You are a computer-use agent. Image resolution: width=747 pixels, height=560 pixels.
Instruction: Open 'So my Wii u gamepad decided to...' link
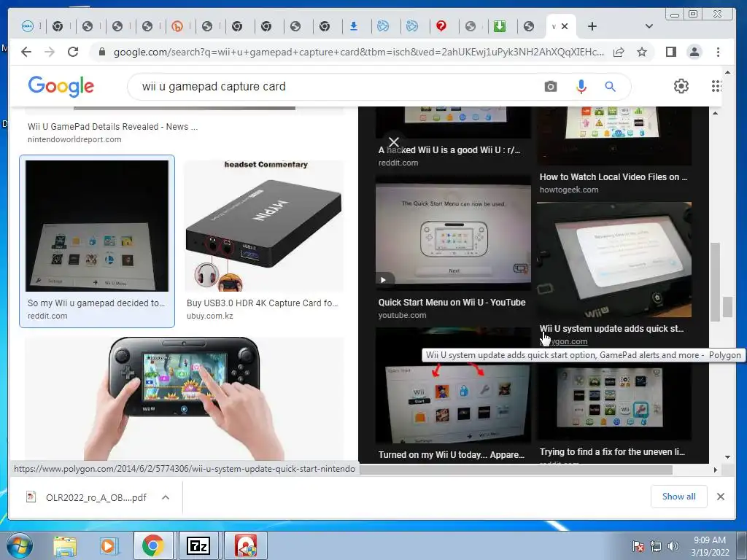tap(96, 303)
